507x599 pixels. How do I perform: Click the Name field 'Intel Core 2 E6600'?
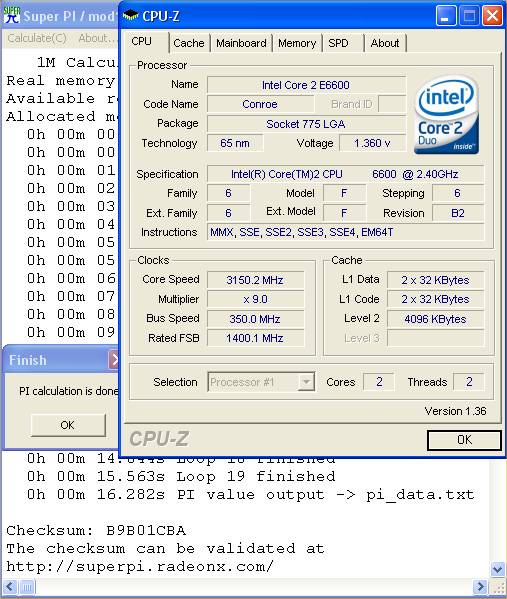tap(306, 85)
